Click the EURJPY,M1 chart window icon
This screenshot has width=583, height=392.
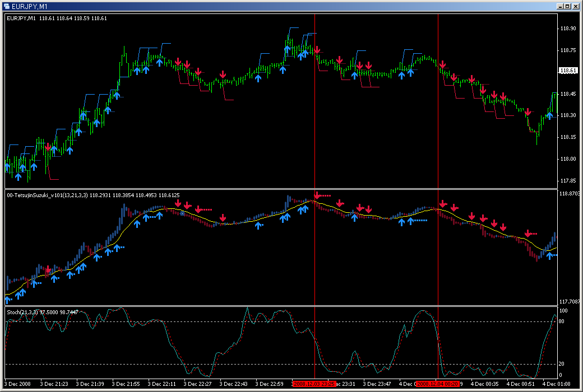(x=6, y=6)
